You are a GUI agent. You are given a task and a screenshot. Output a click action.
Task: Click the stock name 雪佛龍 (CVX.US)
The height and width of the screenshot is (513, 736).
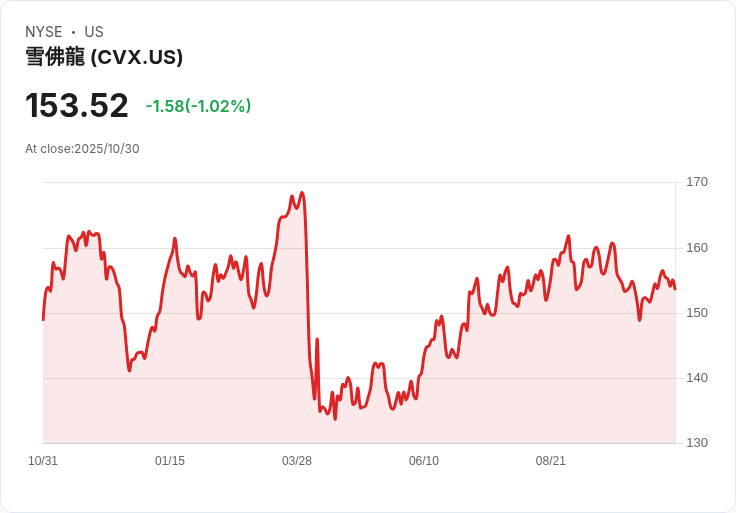104,57
